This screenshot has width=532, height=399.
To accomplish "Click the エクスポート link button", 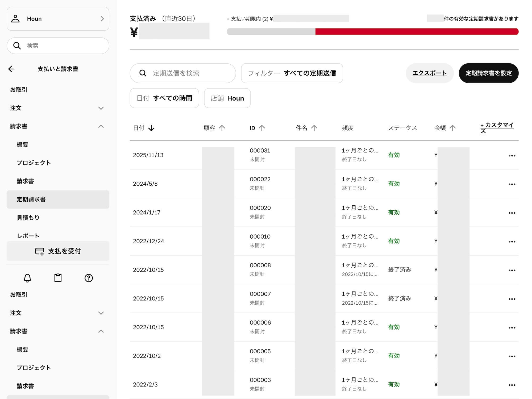I will (x=429, y=73).
